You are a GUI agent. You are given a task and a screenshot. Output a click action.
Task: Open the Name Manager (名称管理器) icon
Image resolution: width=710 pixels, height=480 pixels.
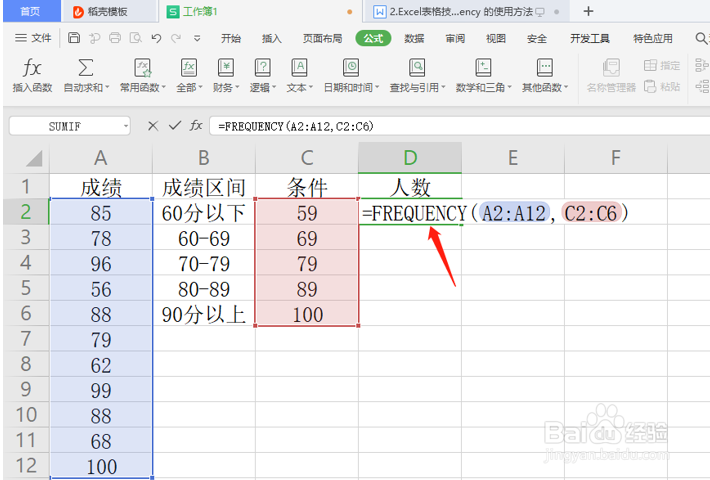point(611,68)
